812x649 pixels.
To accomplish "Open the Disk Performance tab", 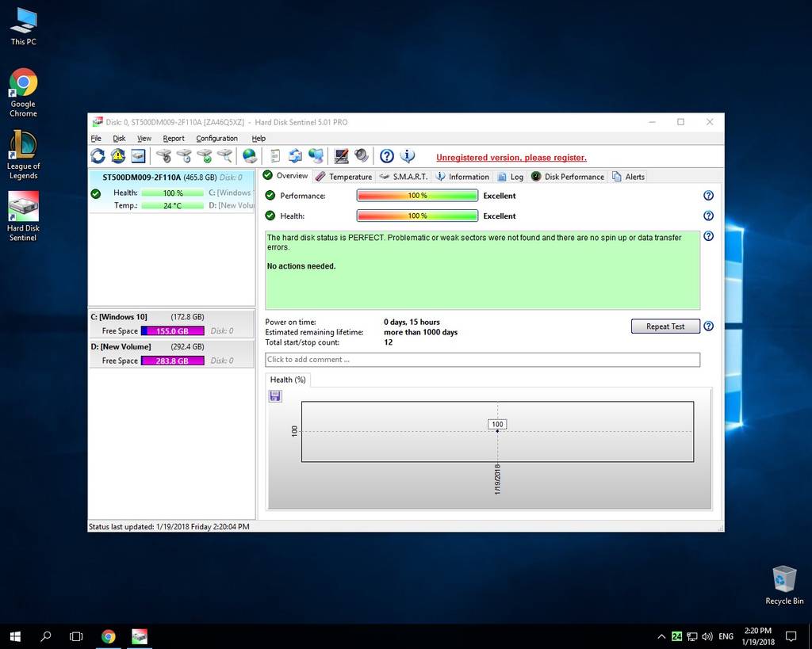I will click(568, 177).
